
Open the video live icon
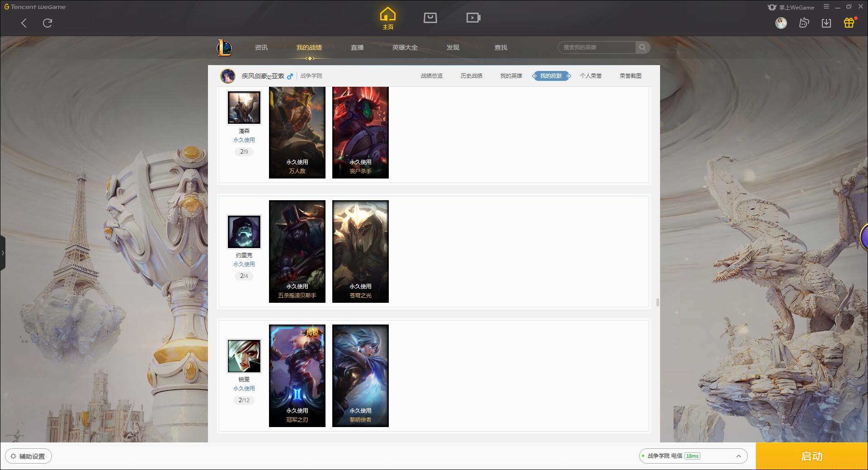click(x=473, y=18)
